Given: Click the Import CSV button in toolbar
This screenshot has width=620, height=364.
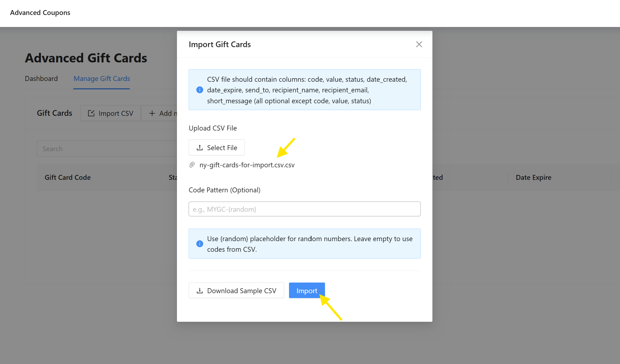Looking at the screenshot, I should point(110,113).
